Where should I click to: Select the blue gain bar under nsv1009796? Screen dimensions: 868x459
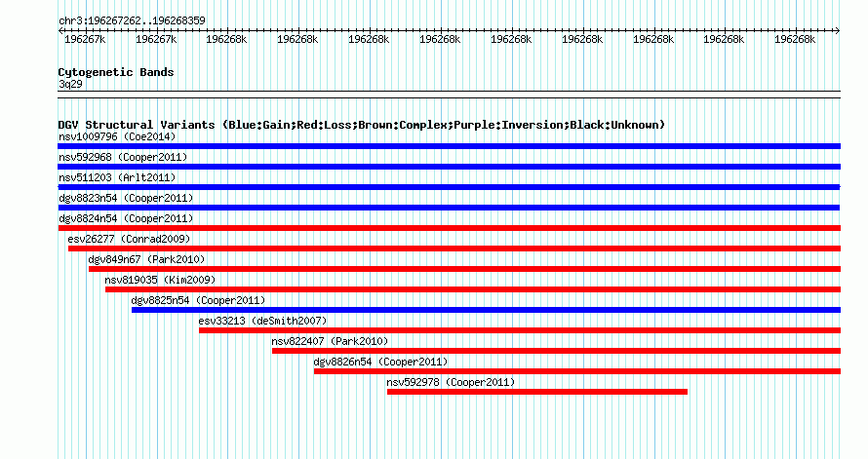pos(449,146)
